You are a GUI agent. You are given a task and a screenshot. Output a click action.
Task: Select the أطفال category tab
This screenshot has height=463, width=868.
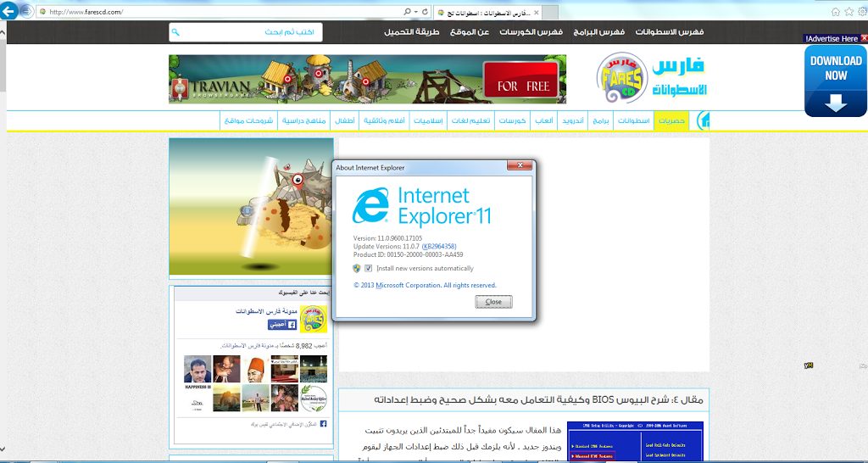(x=344, y=120)
